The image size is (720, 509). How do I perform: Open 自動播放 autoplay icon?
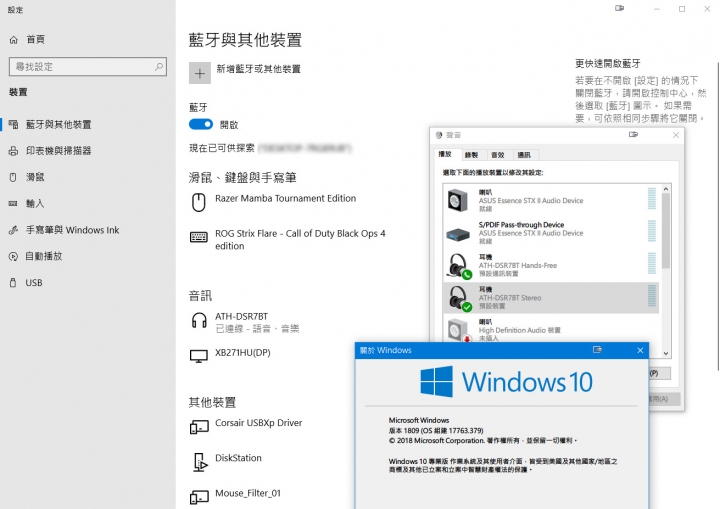(x=13, y=256)
